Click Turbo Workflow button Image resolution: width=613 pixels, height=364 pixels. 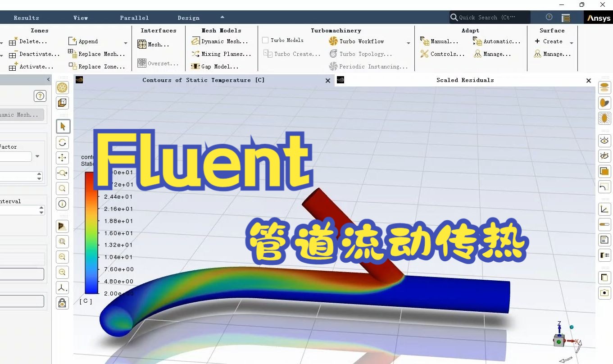357,41
